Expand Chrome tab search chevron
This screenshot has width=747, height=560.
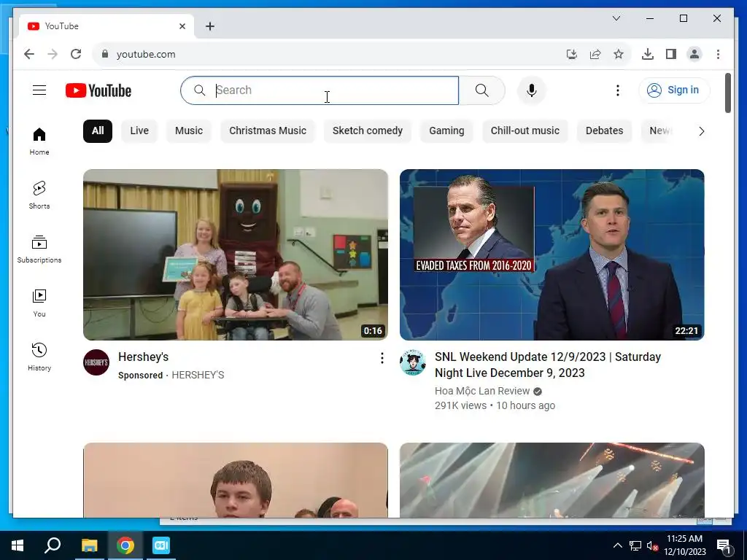616,18
